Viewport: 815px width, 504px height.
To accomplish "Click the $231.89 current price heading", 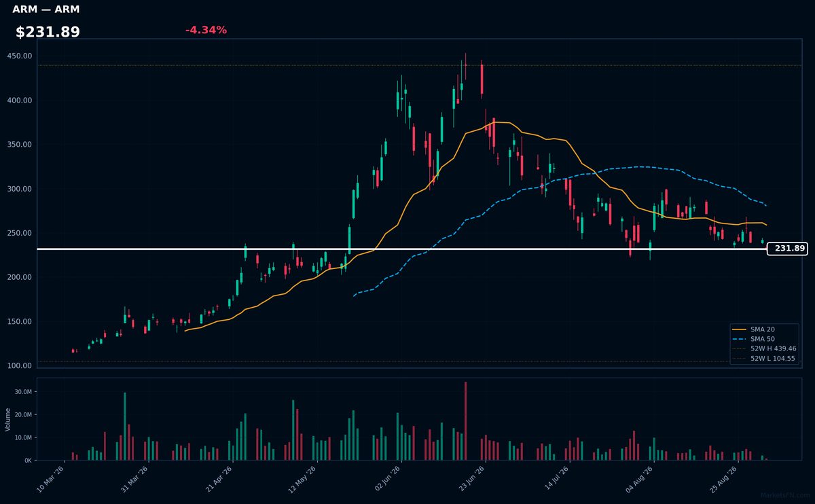I will (x=48, y=32).
